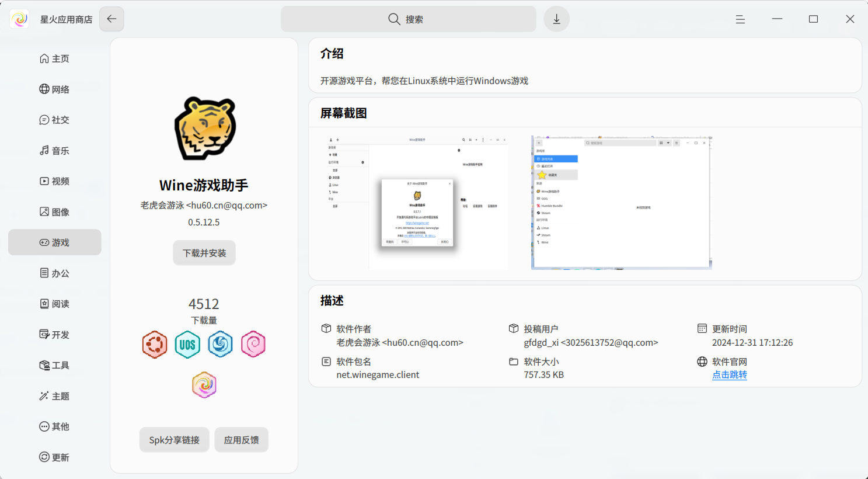This screenshot has width=868, height=479.
Task: Click the Wine游戏助手 tiger app icon
Action: coord(205,129)
